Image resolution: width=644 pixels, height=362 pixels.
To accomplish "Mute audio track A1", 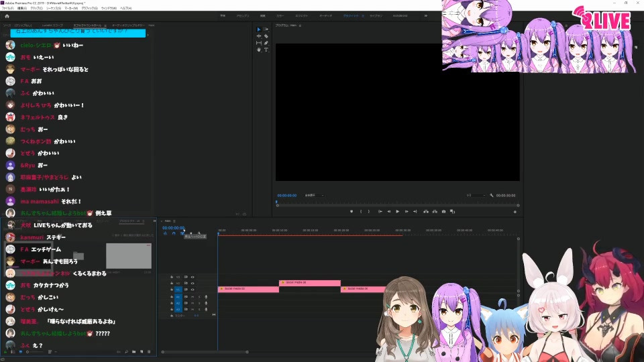I will pos(193,297).
